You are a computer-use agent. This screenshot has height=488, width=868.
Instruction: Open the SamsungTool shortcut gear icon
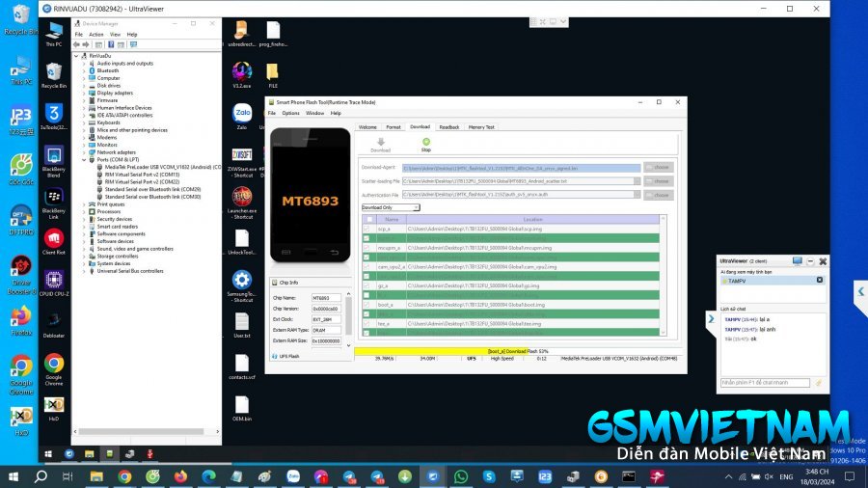[x=242, y=285]
